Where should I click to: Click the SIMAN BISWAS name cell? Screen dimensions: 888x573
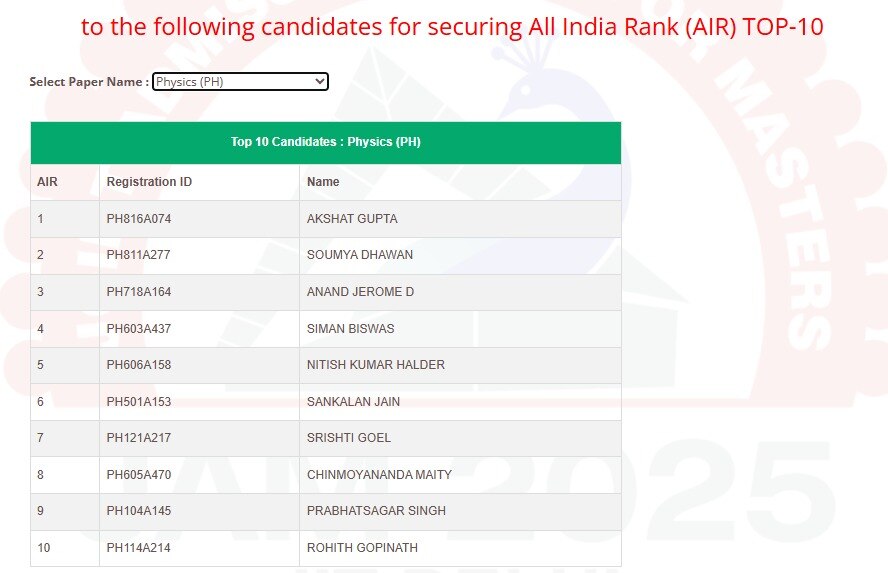point(350,329)
